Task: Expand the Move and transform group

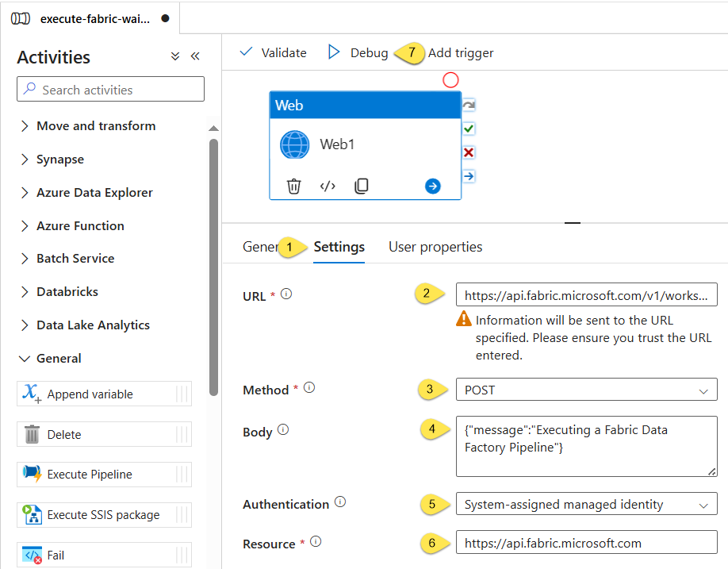Action: point(25,126)
